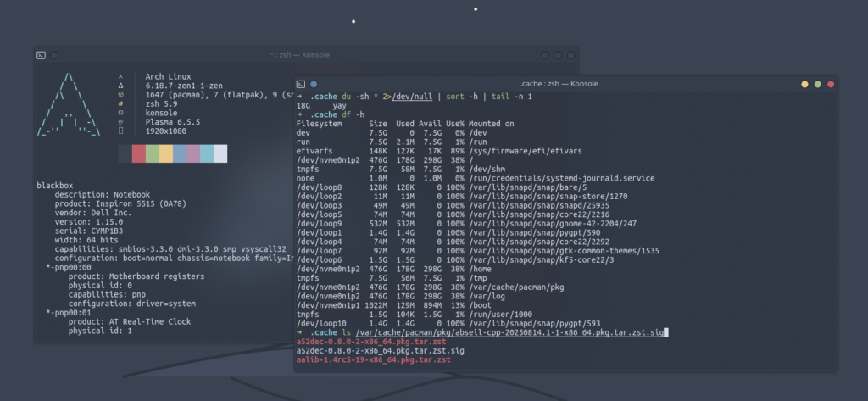Click Konsole icon in the background ~ window titlebar
Viewport: 868px width, 401px height.
coord(41,55)
